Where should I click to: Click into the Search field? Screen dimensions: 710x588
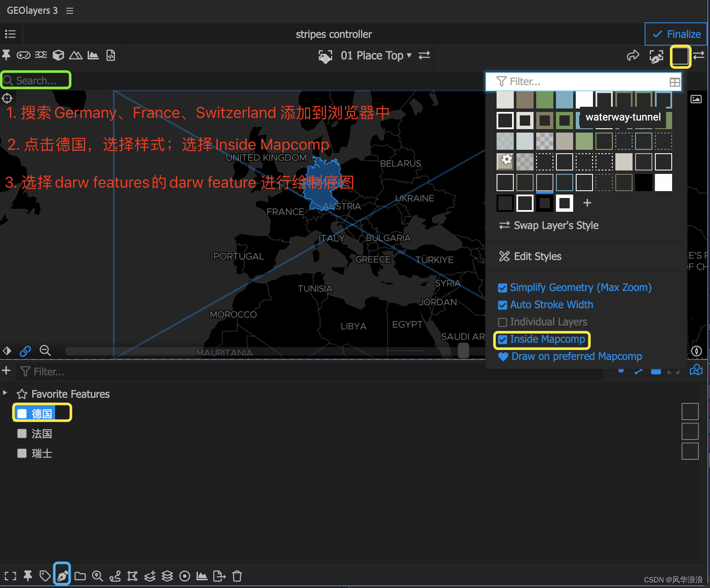click(x=36, y=80)
